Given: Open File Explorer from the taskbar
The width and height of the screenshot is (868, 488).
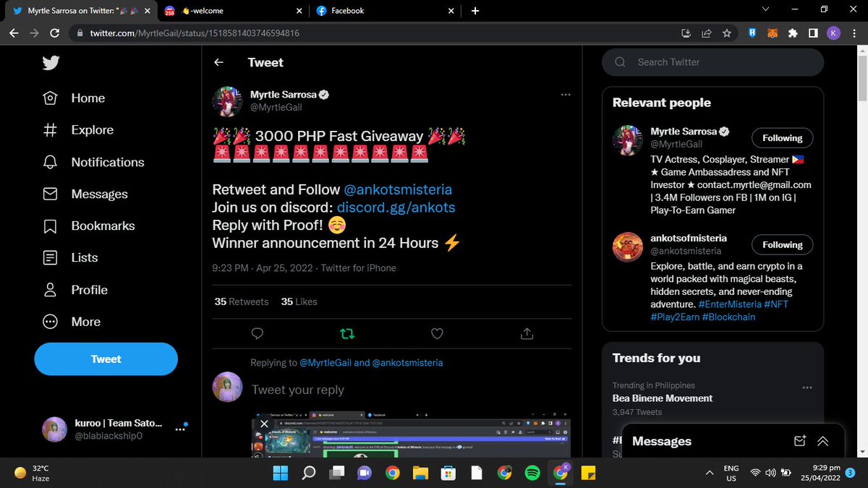Looking at the screenshot, I should coord(421,473).
